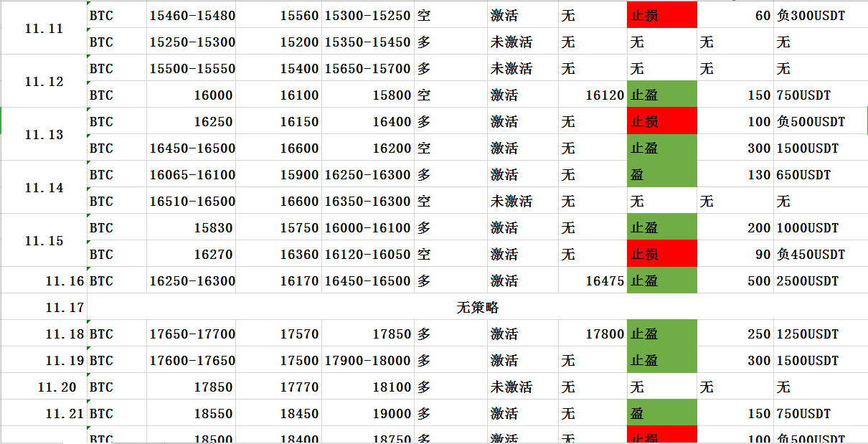868x444 pixels.
Task: Click the entry range cell 17650-17700
Action: pos(191,334)
